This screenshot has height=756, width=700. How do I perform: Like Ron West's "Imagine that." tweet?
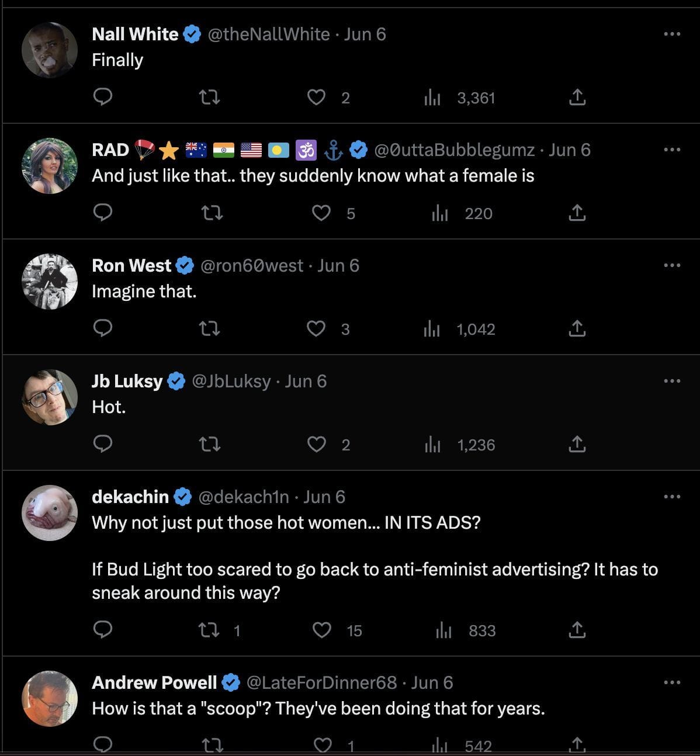tap(316, 329)
